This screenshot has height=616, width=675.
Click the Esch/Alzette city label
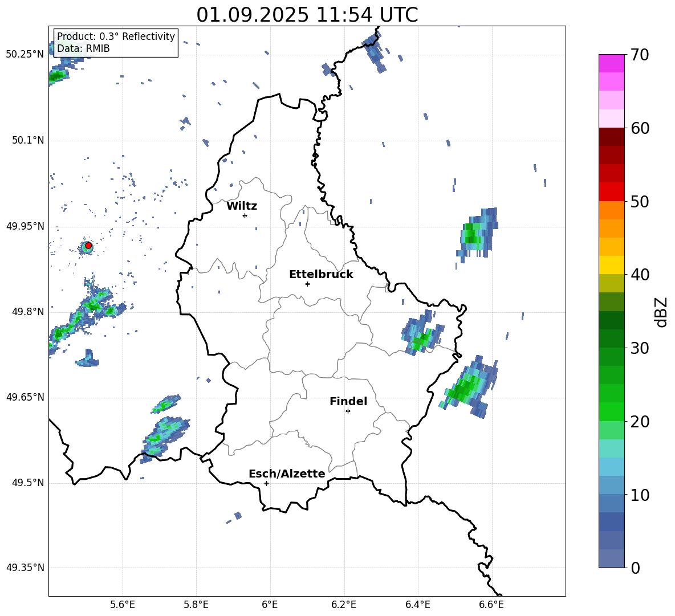coord(287,474)
